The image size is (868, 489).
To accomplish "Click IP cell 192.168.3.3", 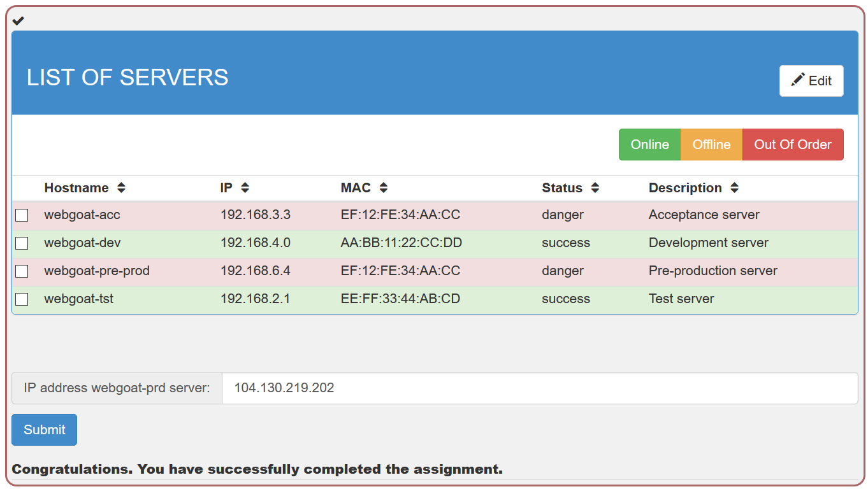I will [x=256, y=215].
